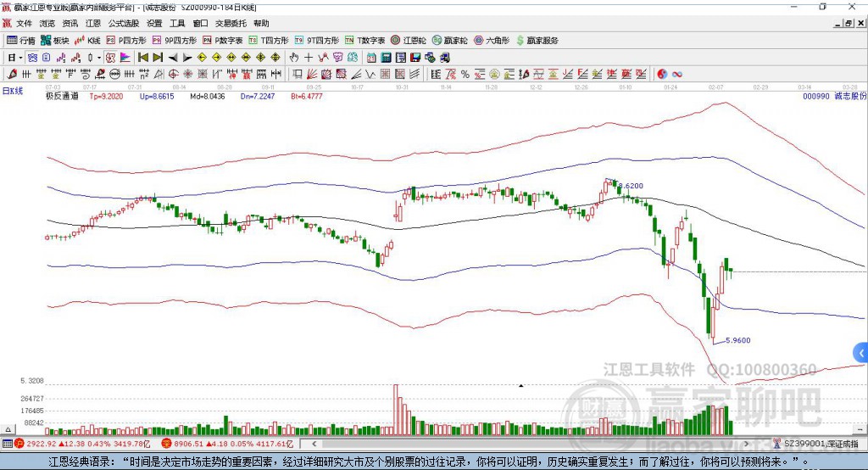Click the yin-yang symbol icon
Viewport: 868px width, 470px height.
[x=662, y=74]
